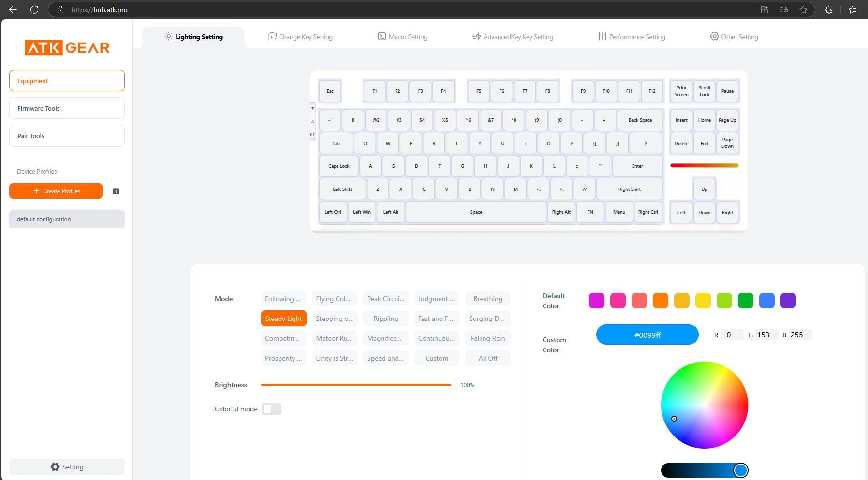Open the Firmware Tools section
Screen dimensions: 868x480
coord(67,108)
